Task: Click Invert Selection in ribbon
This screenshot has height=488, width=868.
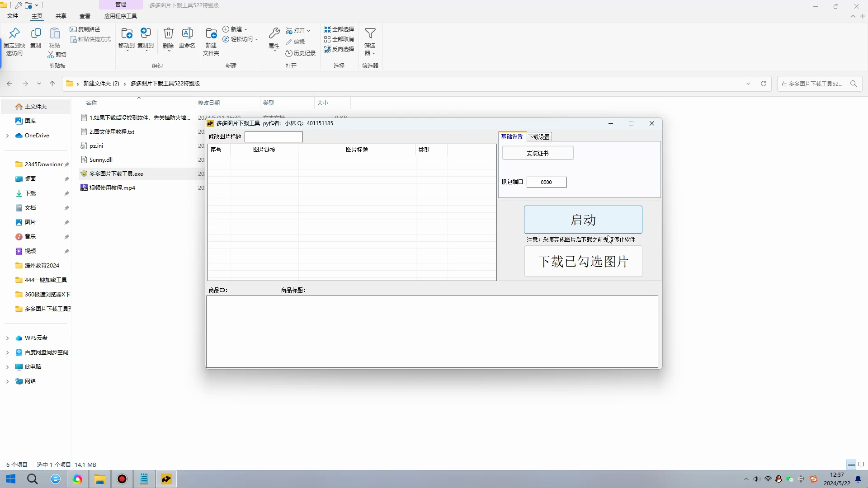Action: 339,49
